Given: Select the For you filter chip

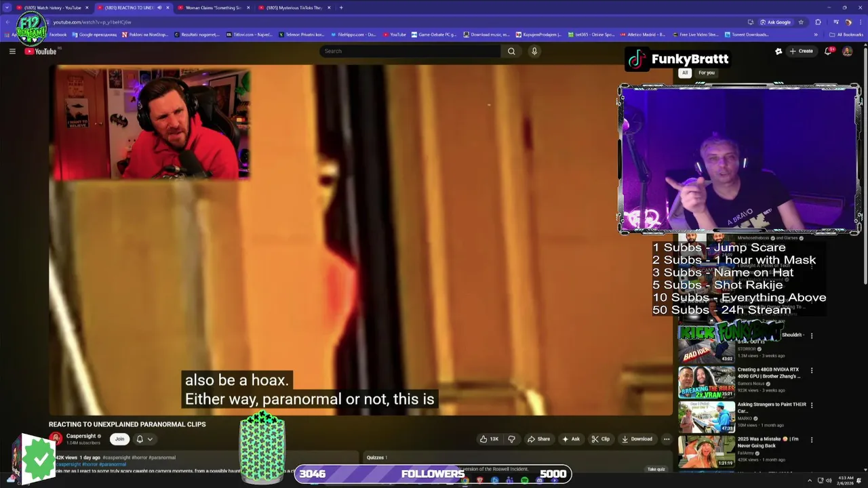Looking at the screenshot, I should (707, 73).
